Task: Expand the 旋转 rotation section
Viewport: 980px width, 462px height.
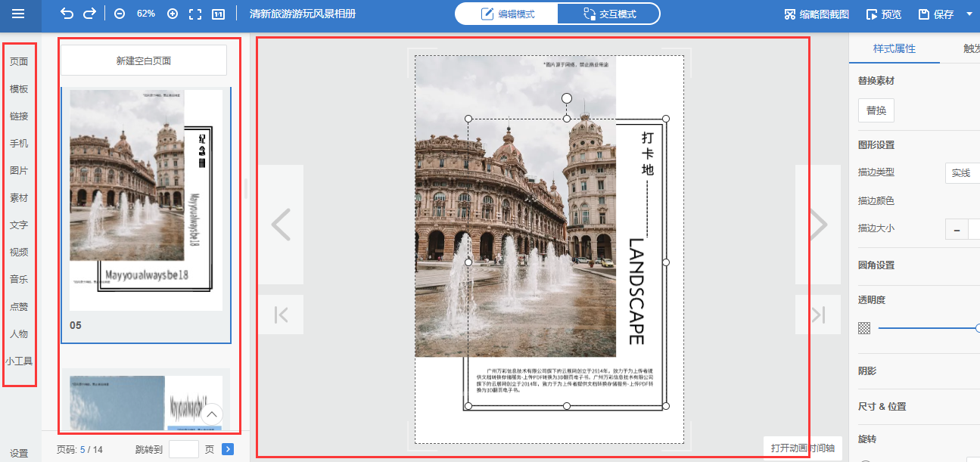Action: [867, 439]
